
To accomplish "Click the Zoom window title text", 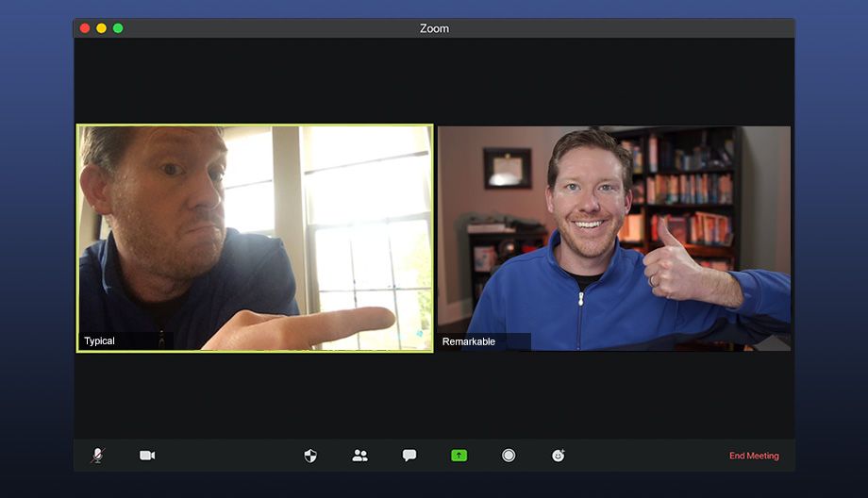I will [x=434, y=28].
